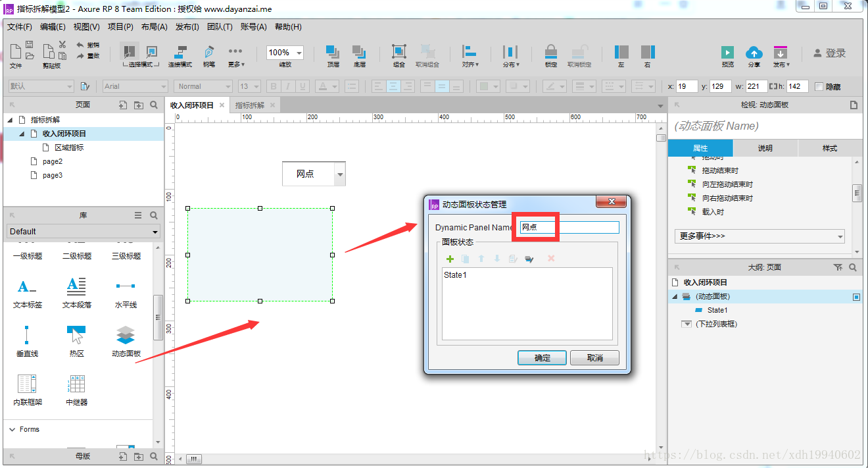Open the 更多事件>>> dropdown
Viewport: 868px width, 468px height.
759,236
